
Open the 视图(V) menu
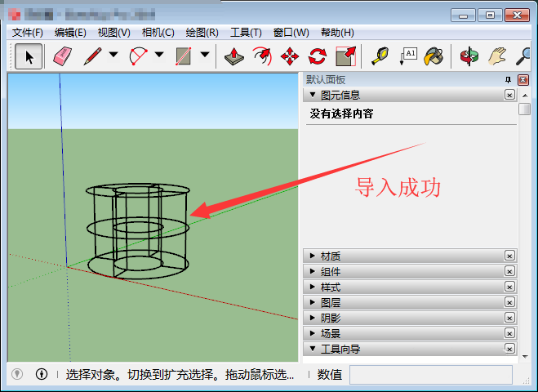[114, 33]
